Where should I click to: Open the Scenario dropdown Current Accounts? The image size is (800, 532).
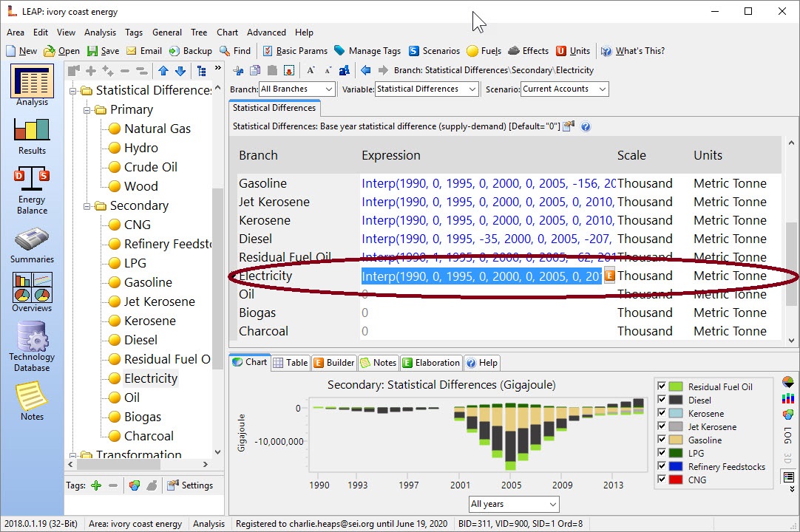(564, 89)
